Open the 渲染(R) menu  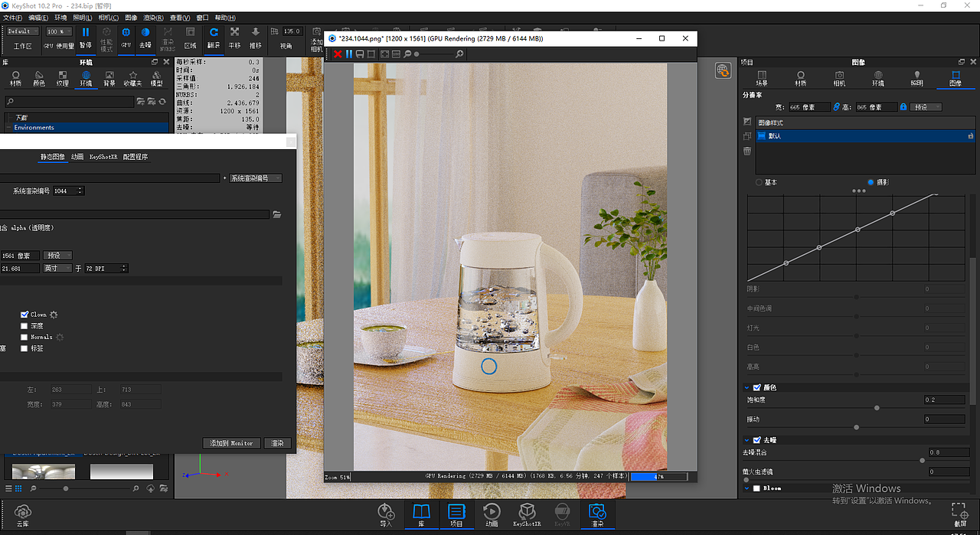(155, 17)
